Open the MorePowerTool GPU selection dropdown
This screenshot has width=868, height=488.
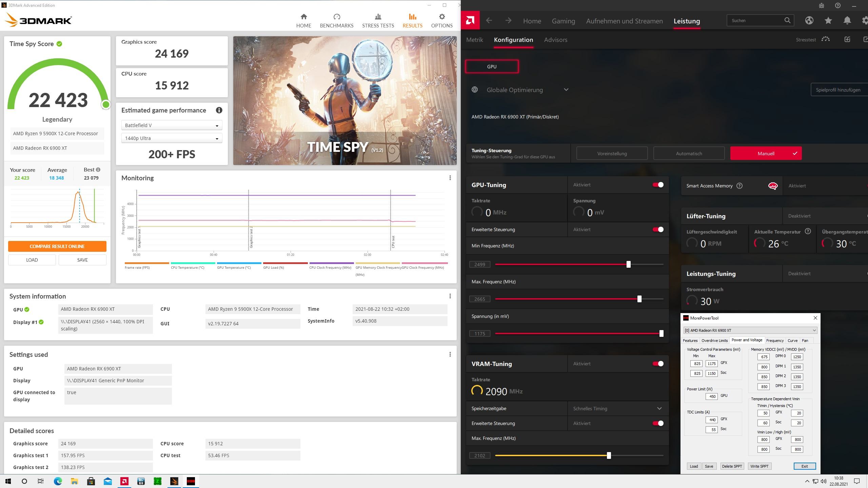pyautogui.click(x=750, y=330)
